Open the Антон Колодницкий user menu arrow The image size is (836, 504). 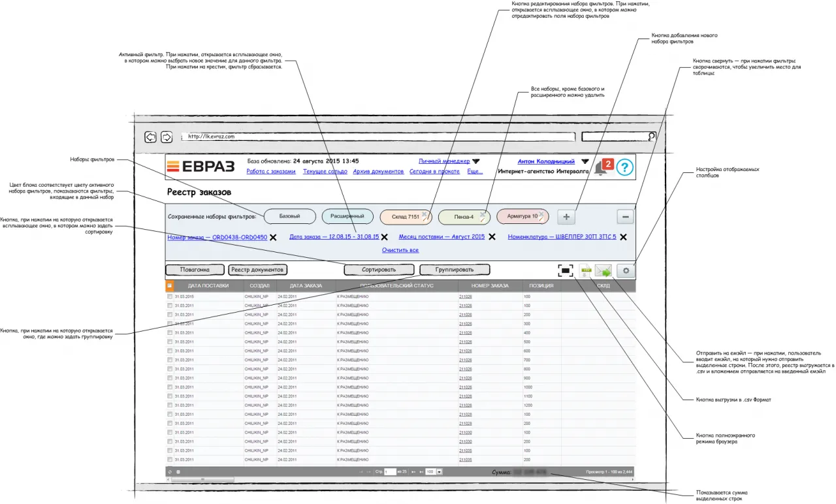click(585, 161)
